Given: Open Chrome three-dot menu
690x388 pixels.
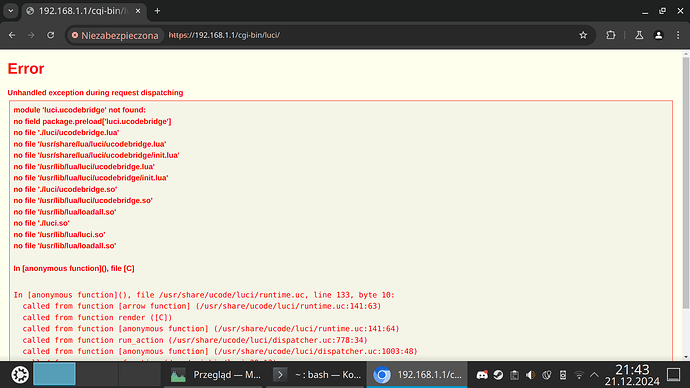Looking at the screenshot, I should [x=678, y=35].
